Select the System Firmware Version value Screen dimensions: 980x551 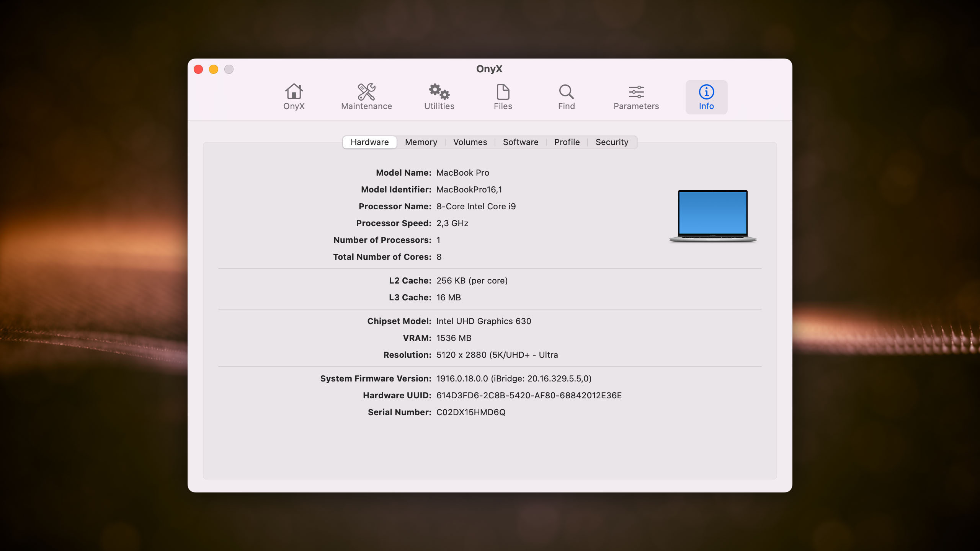(514, 378)
